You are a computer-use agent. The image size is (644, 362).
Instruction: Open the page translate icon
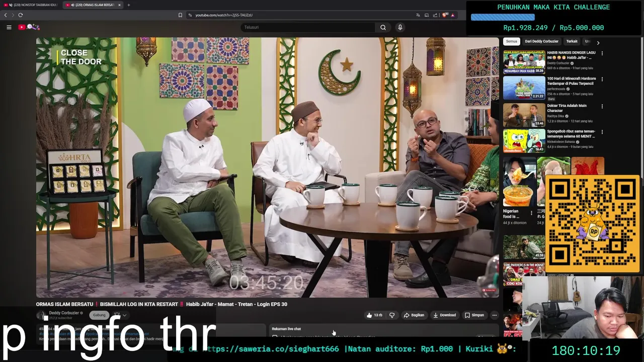point(418,15)
